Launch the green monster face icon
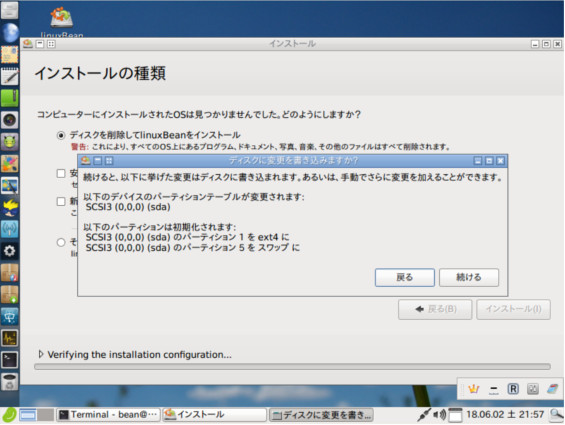The width and height of the screenshot is (565, 425). click(9, 142)
